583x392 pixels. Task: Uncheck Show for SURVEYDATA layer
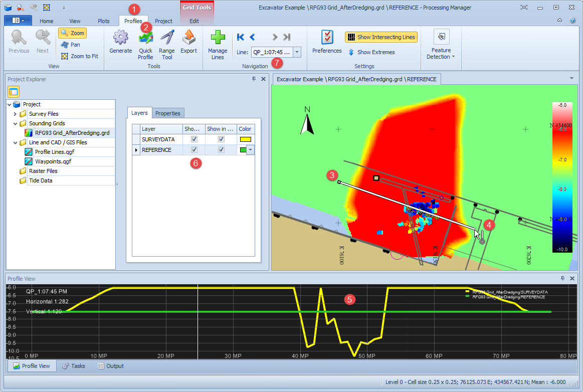[194, 139]
